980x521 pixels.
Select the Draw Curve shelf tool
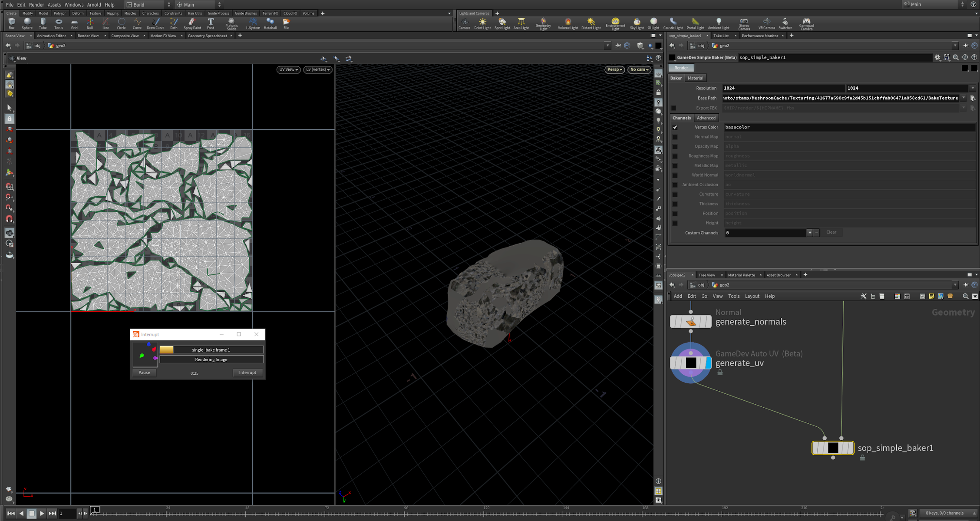pos(155,23)
